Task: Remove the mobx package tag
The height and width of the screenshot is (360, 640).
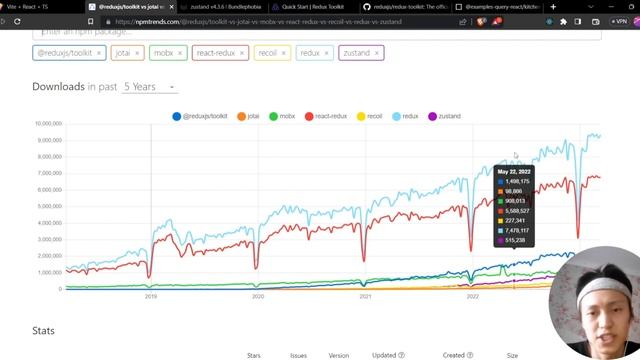Action: coord(180,53)
